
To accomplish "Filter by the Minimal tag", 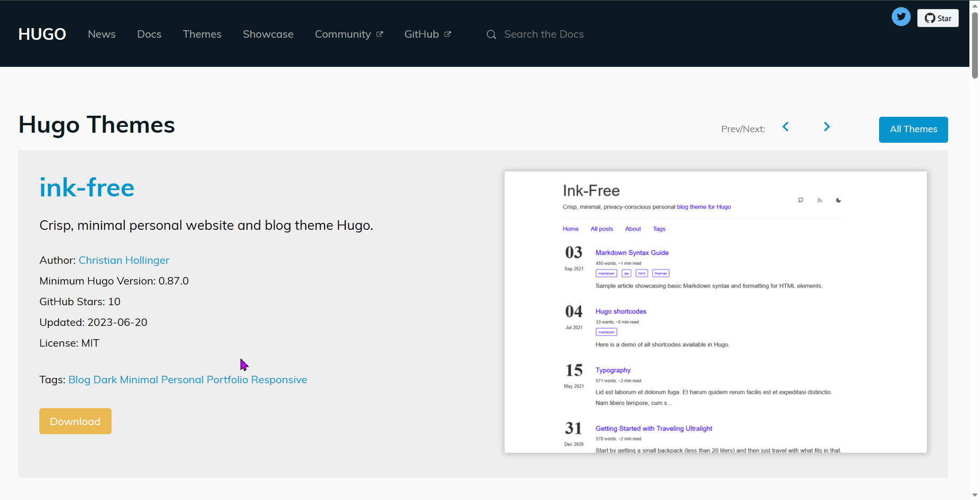I will coord(139,380).
